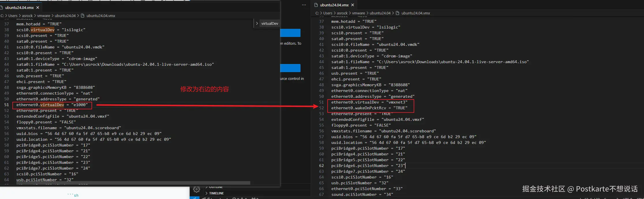Click scsi0.virtualDev = "lsilogic" in left editor

click(x=51, y=30)
